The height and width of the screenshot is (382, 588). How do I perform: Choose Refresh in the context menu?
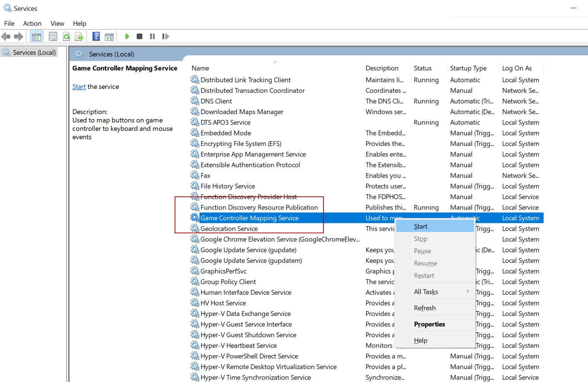(435, 308)
